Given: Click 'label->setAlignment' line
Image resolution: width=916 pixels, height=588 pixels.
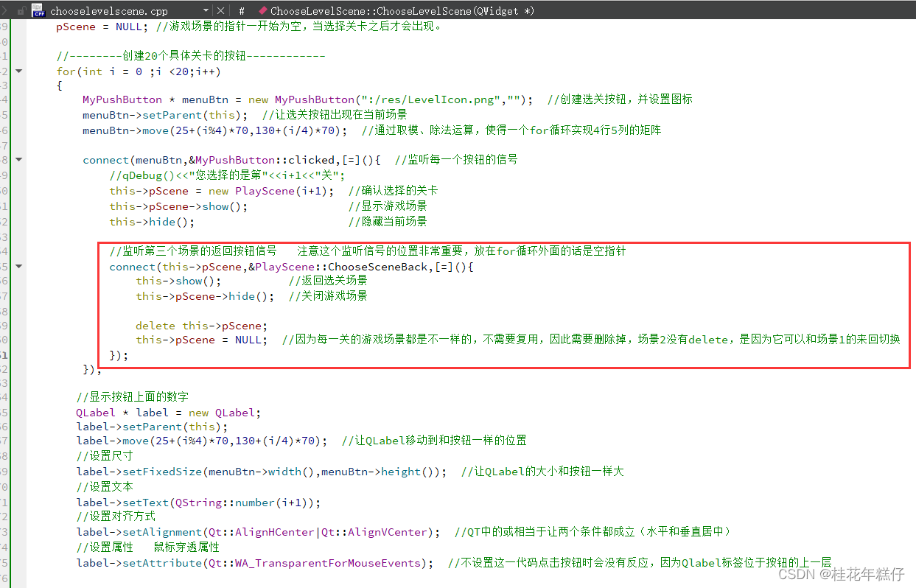Looking at the screenshot, I should tap(258, 532).
